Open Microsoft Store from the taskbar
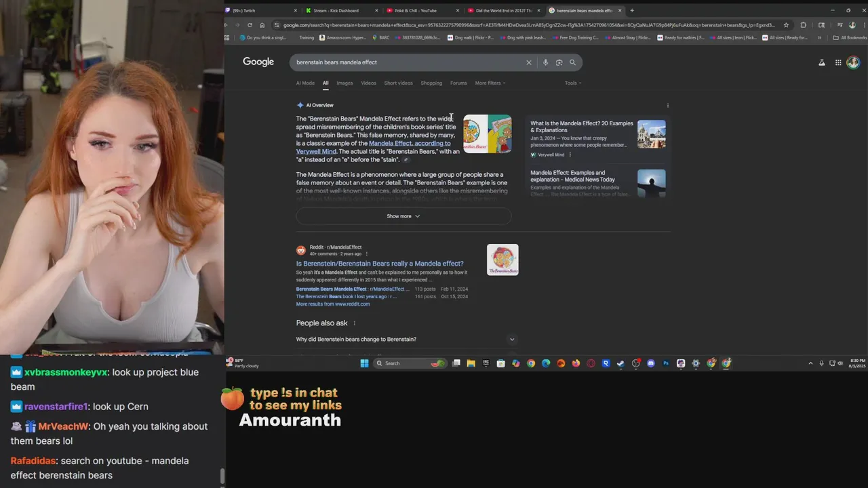 (500, 363)
